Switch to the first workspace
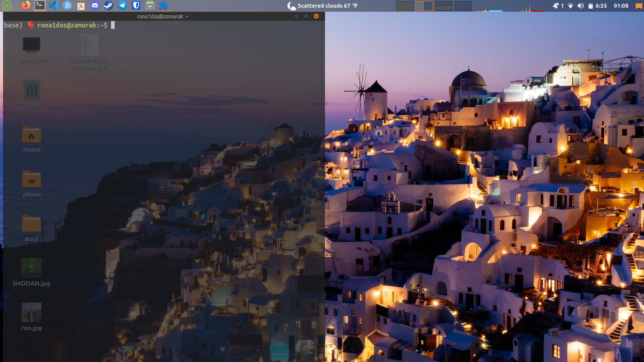644x362 pixels. (x=405, y=6)
